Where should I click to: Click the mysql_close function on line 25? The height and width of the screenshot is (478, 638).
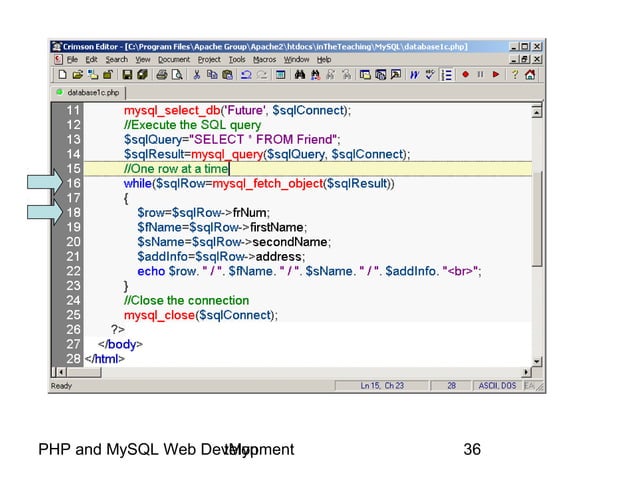[x=159, y=315]
